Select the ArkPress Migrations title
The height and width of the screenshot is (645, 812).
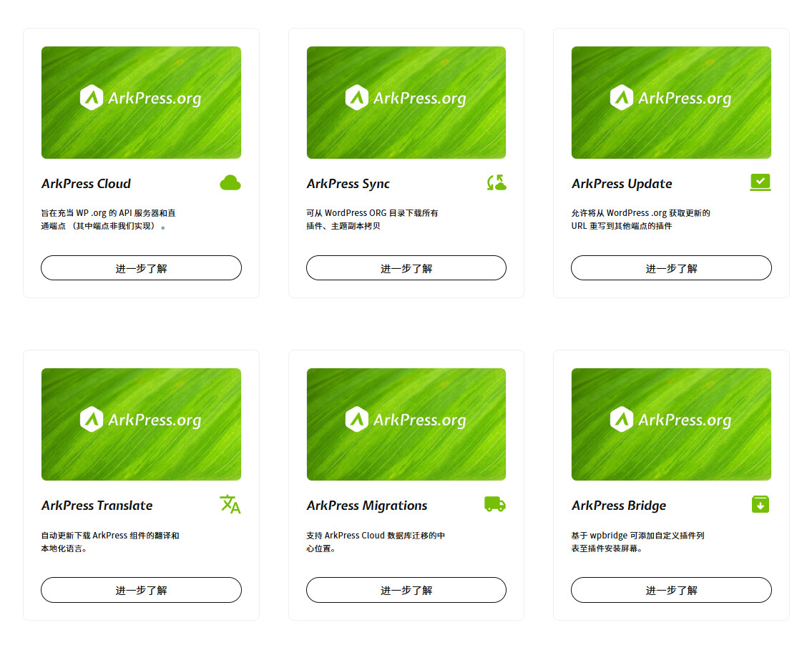(x=367, y=506)
